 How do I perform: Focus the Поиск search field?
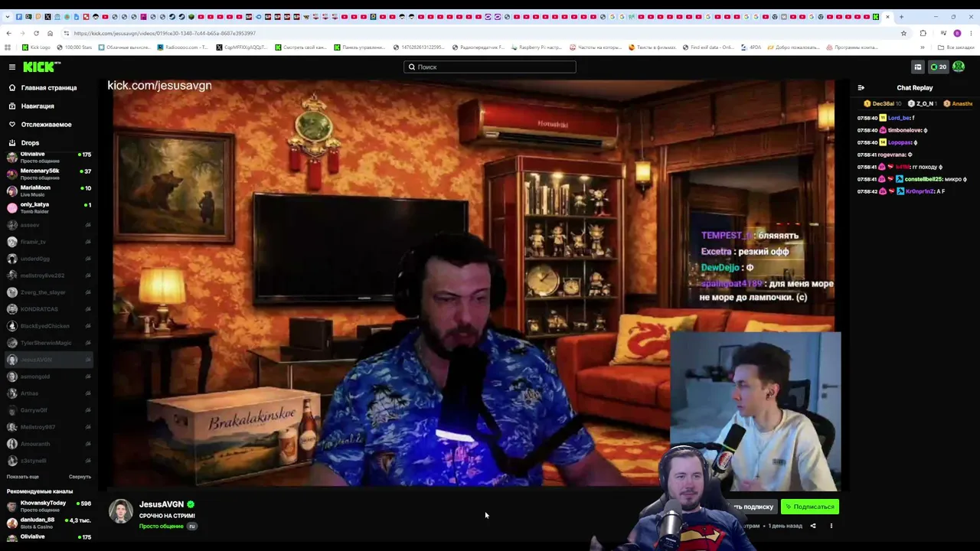pyautogui.click(x=490, y=67)
